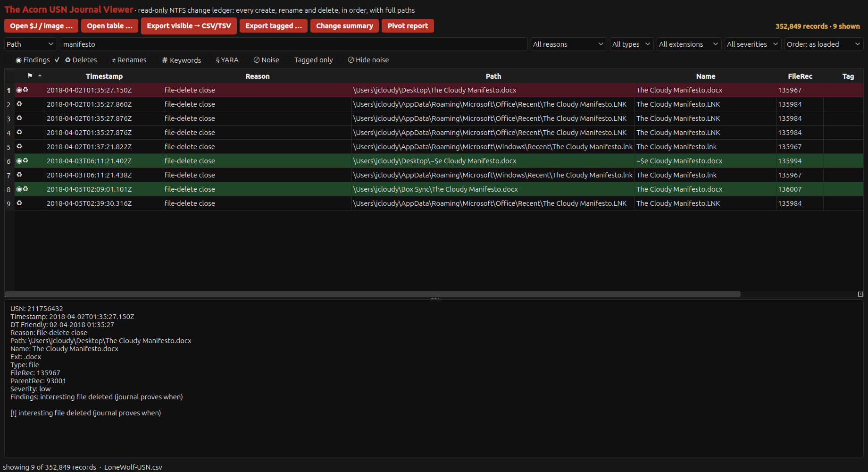Click the flag column header icon
This screenshot has height=472, width=868.
(x=30, y=76)
